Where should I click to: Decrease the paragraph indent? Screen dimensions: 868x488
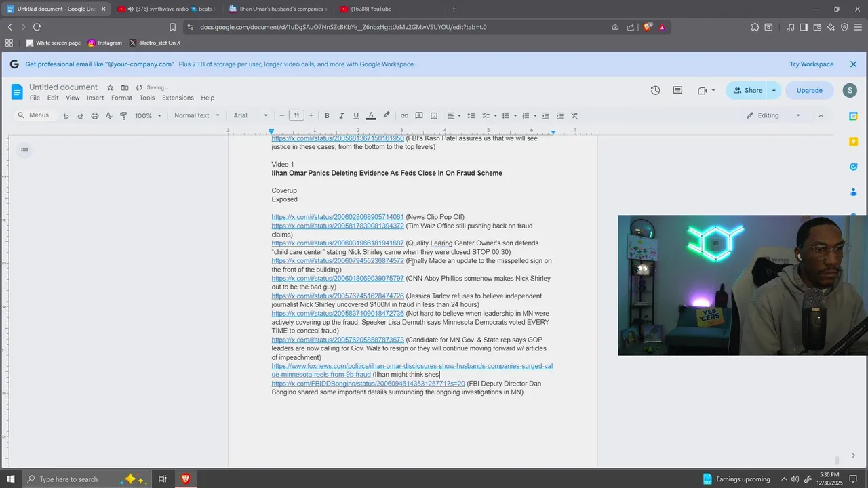coord(545,116)
